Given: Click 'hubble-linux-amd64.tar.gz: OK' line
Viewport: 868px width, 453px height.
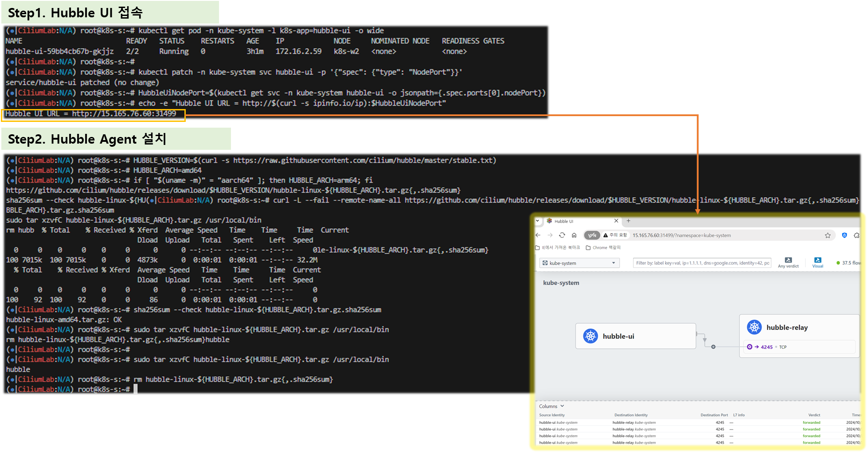Looking at the screenshot, I should 64,320.
